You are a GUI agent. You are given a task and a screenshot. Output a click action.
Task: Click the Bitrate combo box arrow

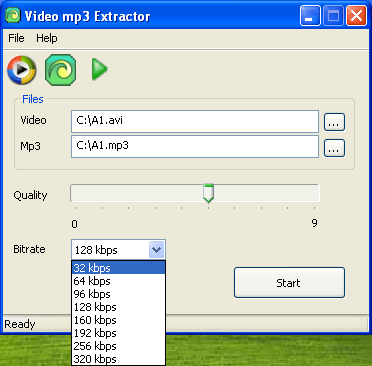point(156,250)
